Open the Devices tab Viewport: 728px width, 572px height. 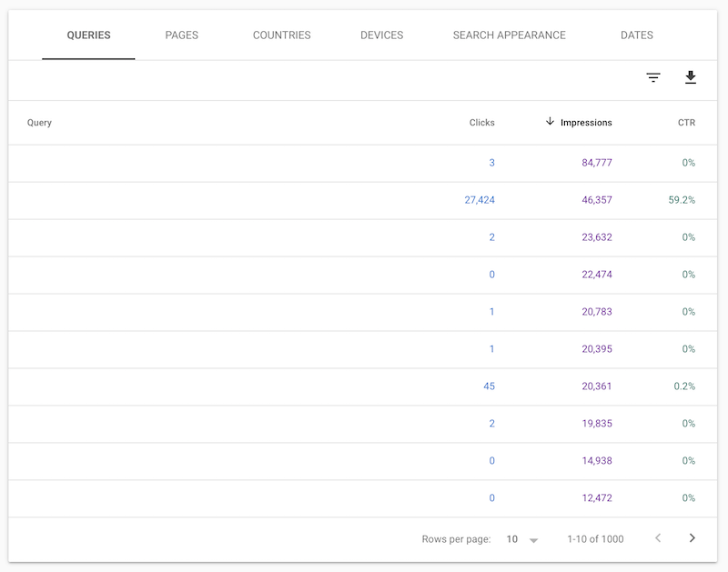coord(381,35)
